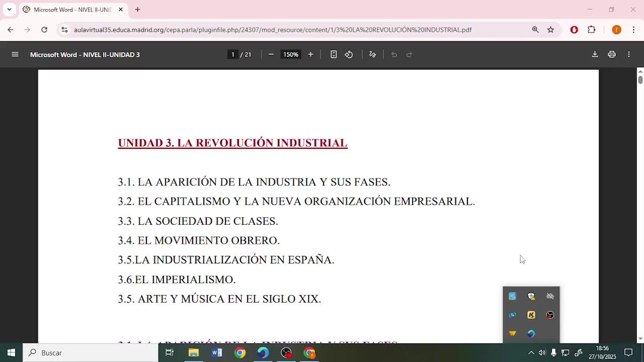
Task: Open the PDF viewer more actions menu
Action: click(x=629, y=54)
